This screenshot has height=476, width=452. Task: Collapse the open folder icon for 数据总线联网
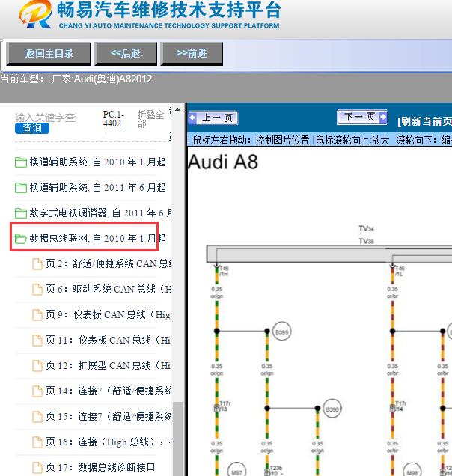click(21, 238)
